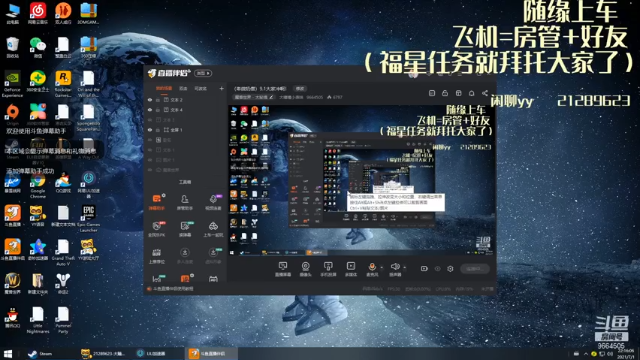640x360 pixels.
Task: Expand the speaker dropdown arrow
Action: click(404, 268)
